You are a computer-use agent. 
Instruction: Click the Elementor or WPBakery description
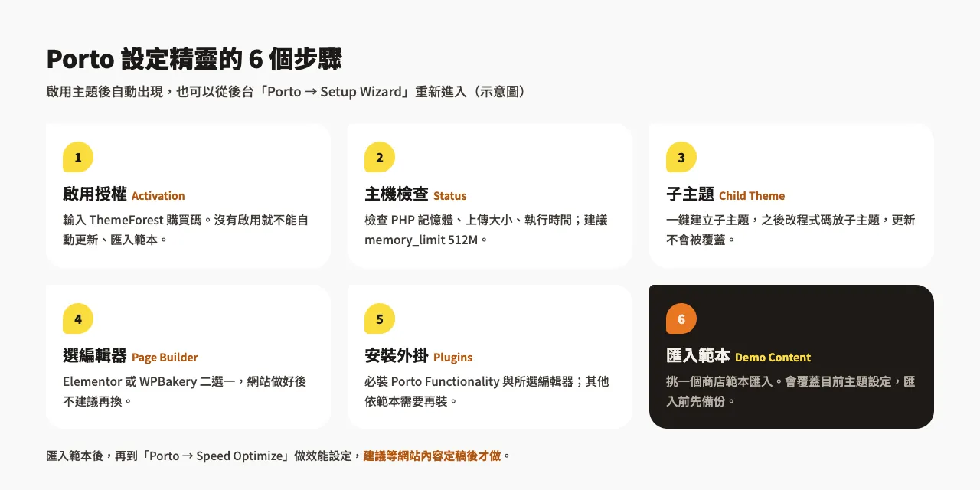(185, 391)
